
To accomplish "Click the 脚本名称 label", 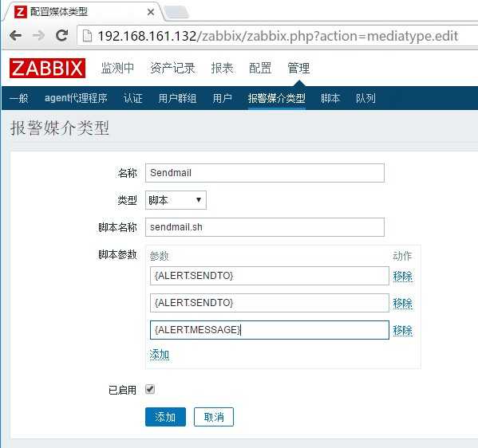I will [117, 227].
